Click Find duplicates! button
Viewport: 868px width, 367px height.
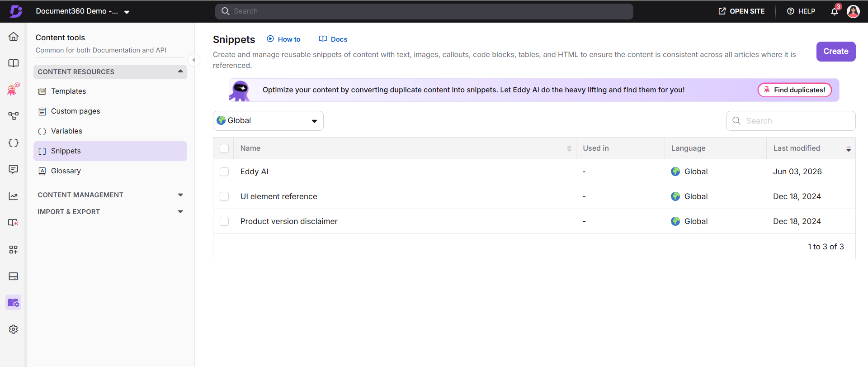[x=794, y=90]
